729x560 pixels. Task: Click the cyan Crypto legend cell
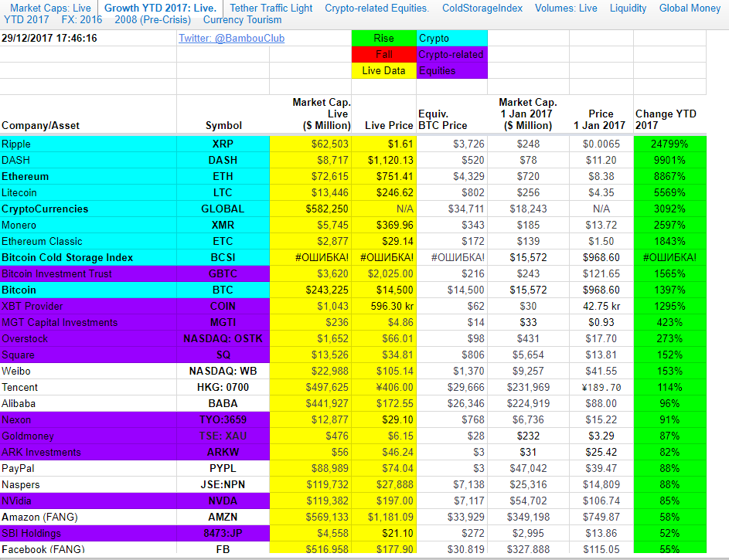(x=451, y=38)
